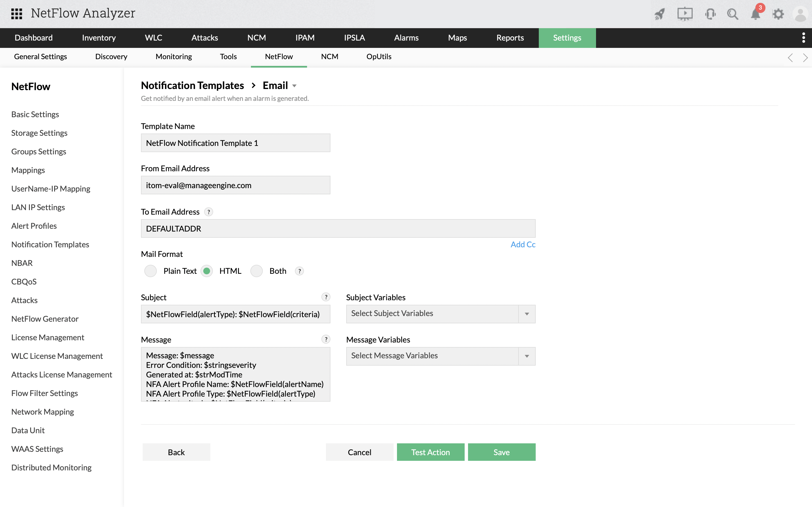Open the apps grid icon
The width and height of the screenshot is (812, 507).
pos(16,14)
